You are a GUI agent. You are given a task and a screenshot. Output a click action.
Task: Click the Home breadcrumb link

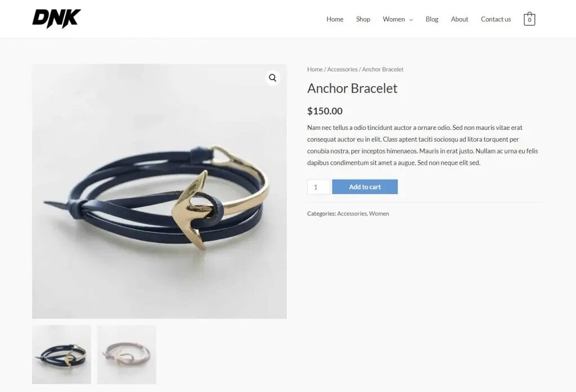[315, 69]
